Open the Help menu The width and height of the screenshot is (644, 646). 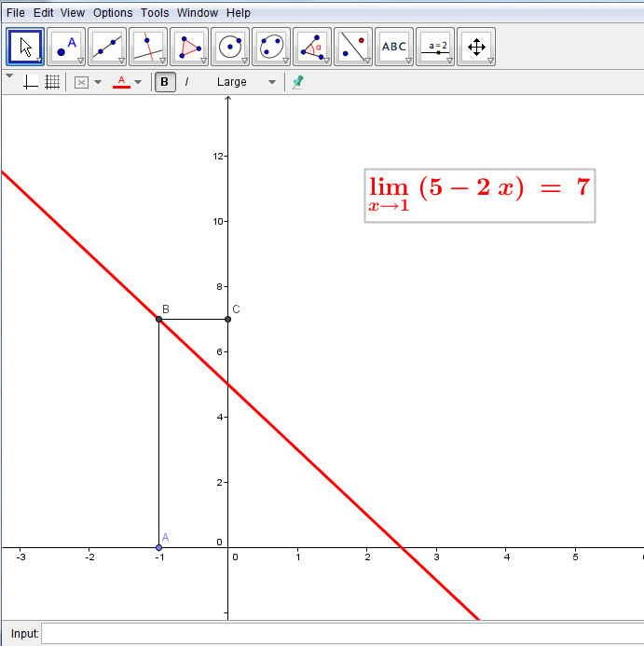pyautogui.click(x=239, y=13)
